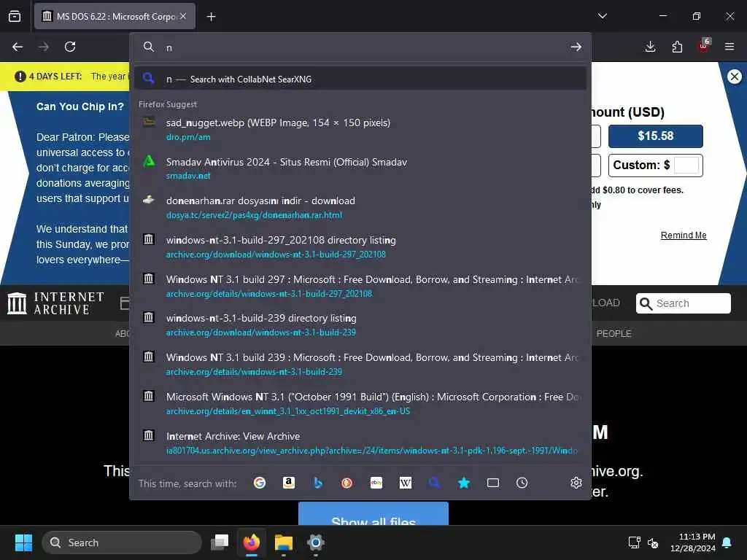Viewport: 747px width, 560px height.
Task: Select 'Search with CollabNet SearXNG' suggestion
Action: click(360, 79)
